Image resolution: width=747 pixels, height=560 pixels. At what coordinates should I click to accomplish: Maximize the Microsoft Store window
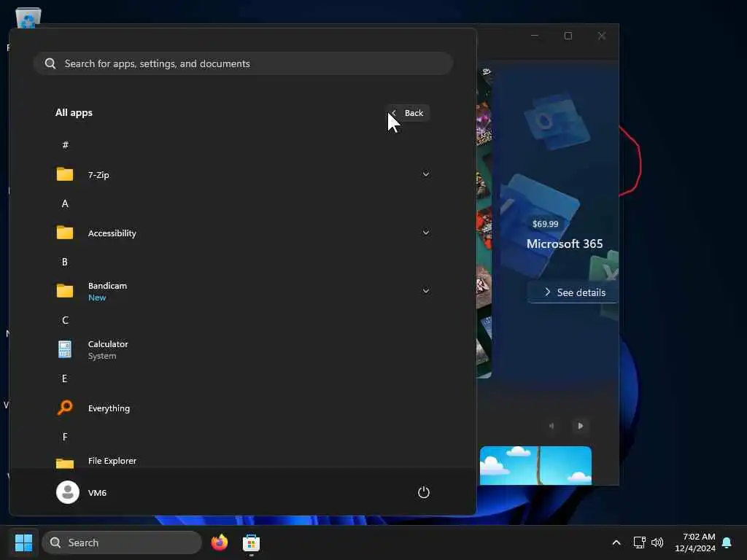tap(568, 36)
